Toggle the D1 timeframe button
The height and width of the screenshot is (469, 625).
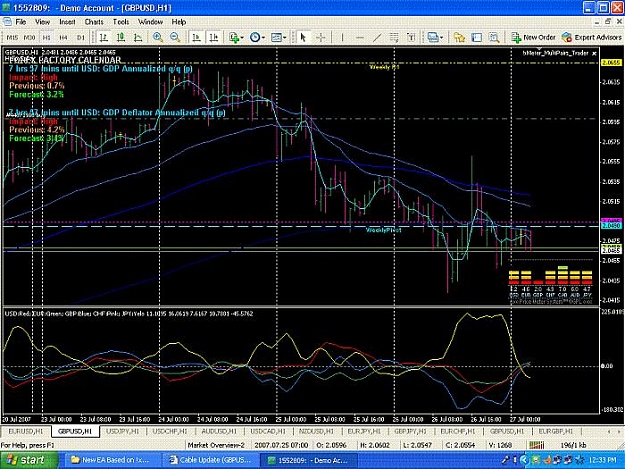click(x=81, y=37)
